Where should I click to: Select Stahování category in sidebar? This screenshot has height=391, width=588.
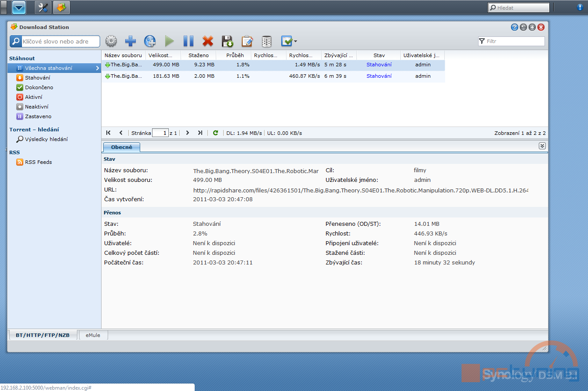[37, 78]
